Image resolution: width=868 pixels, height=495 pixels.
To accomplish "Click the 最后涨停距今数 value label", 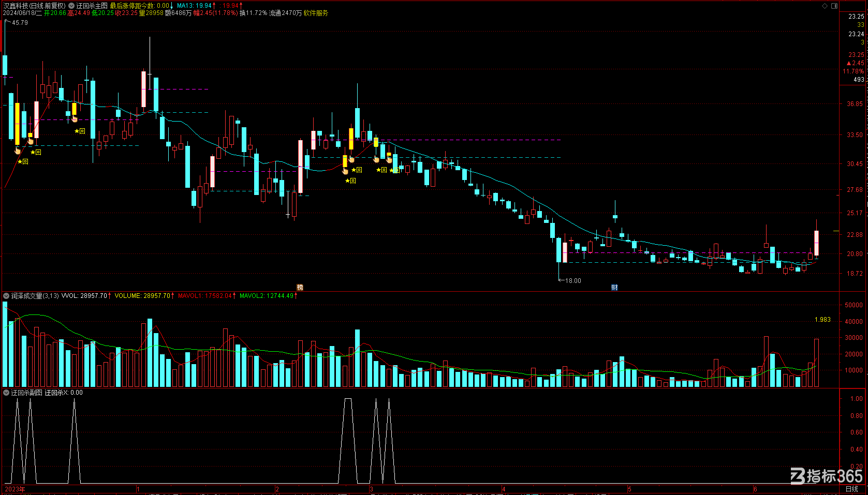I will coord(139,6).
